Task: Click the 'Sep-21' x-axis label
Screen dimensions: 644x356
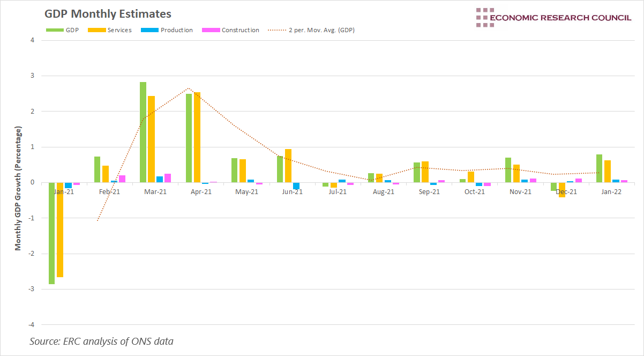Action: tap(429, 191)
